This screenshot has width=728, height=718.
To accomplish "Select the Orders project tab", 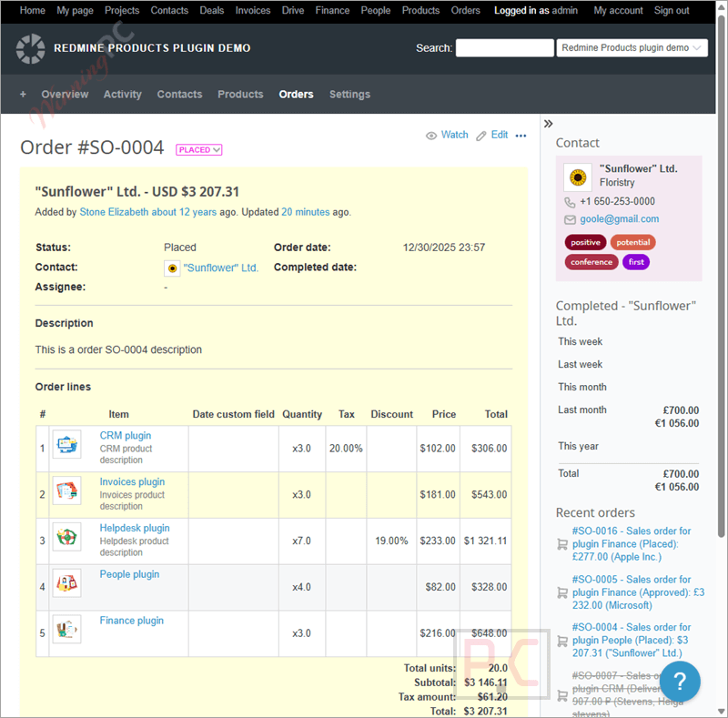I will coord(297,95).
